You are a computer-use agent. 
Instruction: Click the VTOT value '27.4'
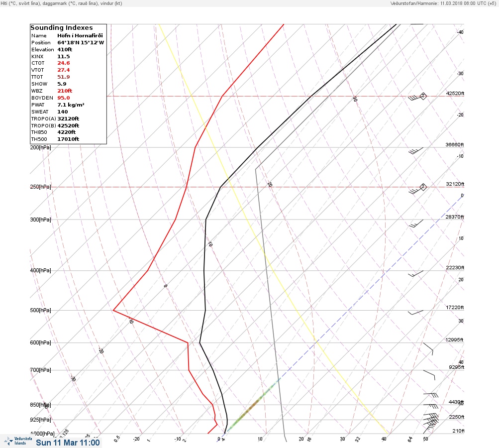pos(63,70)
